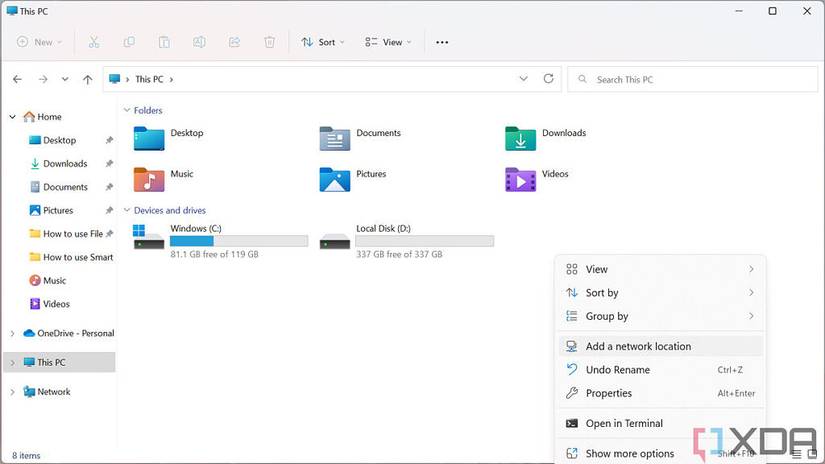825x464 pixels.
Task: Collapse the Folders group
Action: [x=127, y=110]
